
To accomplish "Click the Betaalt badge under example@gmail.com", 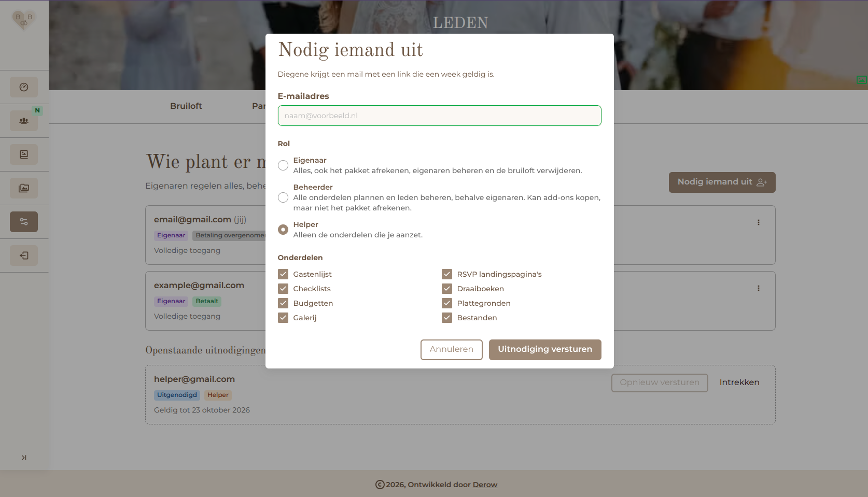I will [x=207, y=301].
